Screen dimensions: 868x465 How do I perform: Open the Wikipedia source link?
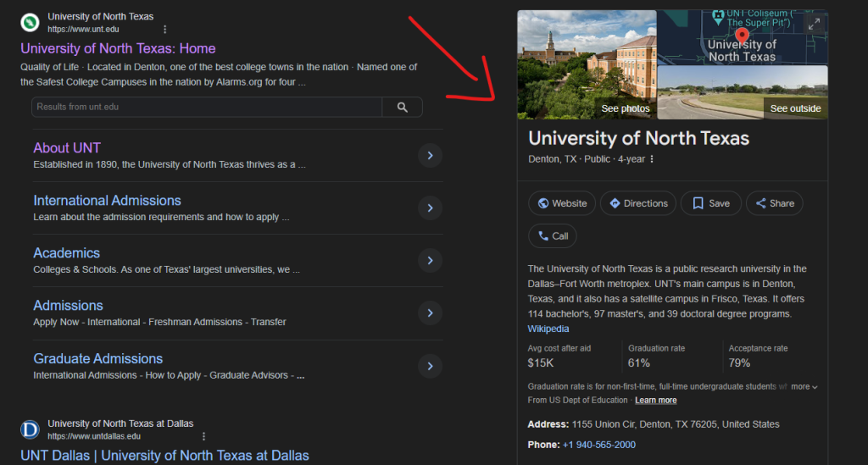click(548, 329)
